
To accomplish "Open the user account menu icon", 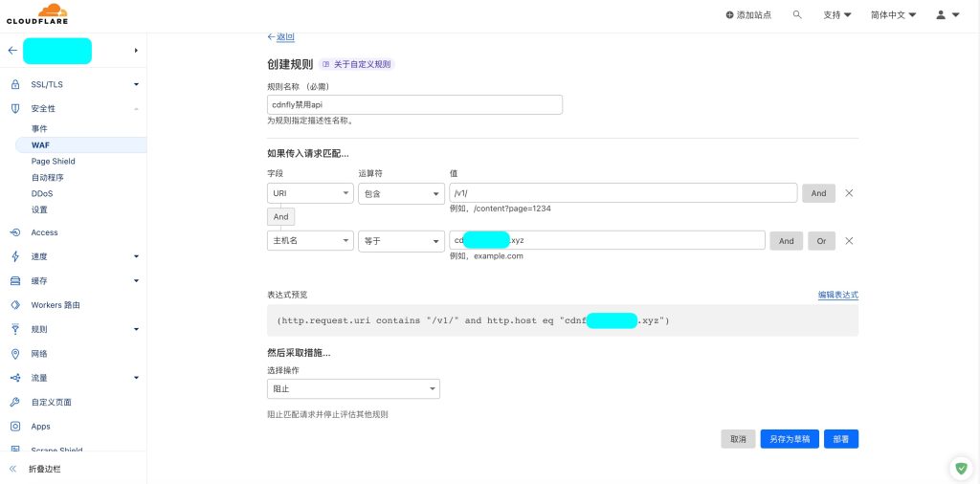I will [941, 14].
